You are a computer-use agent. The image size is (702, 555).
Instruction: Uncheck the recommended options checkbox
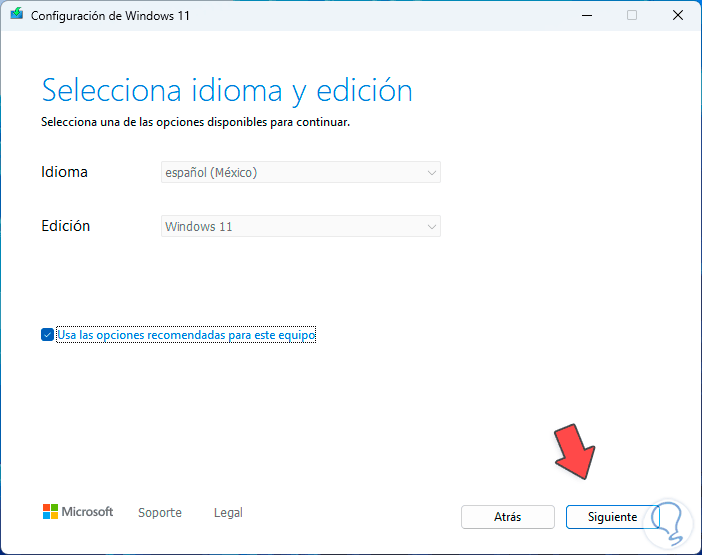point(47,335)
